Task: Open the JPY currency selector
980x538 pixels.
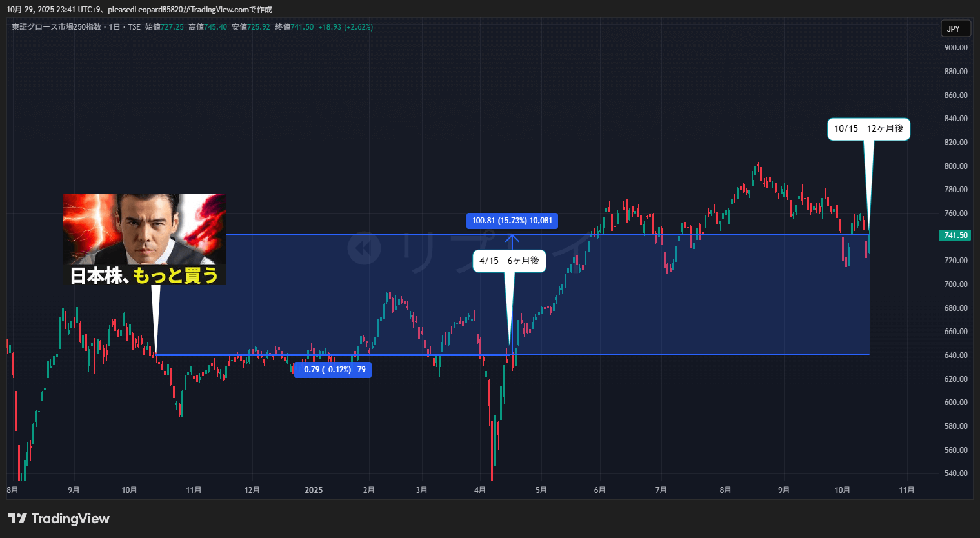Action: 954,28
